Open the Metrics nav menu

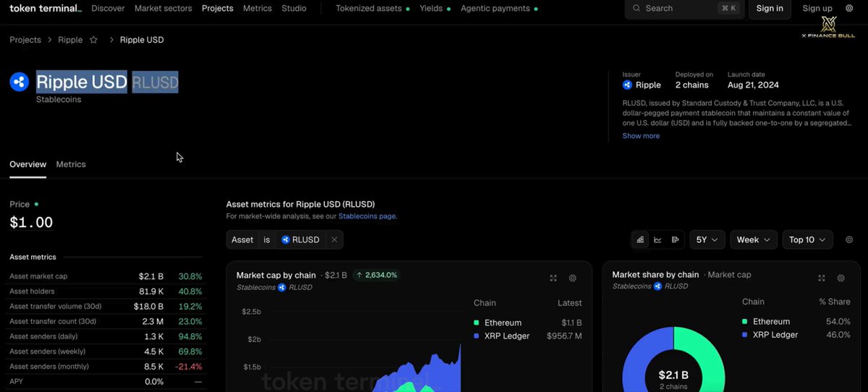click(x=258, y=8)
